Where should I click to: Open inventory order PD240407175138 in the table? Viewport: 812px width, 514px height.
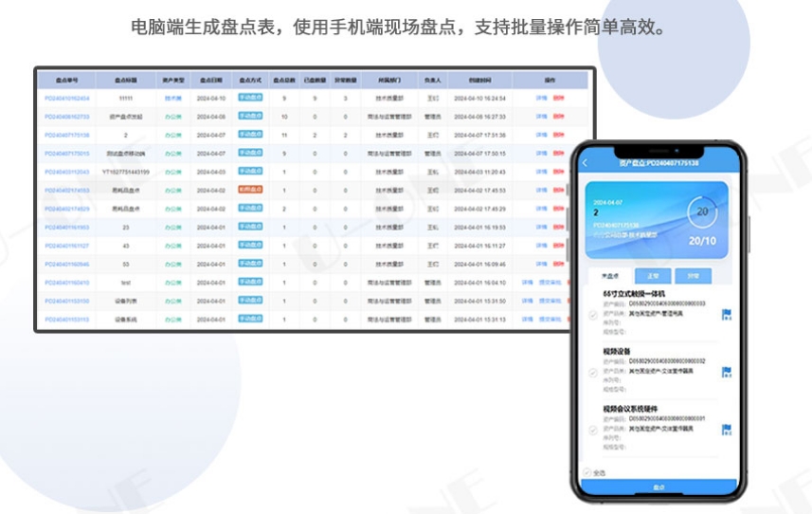[x=67, y=136]
